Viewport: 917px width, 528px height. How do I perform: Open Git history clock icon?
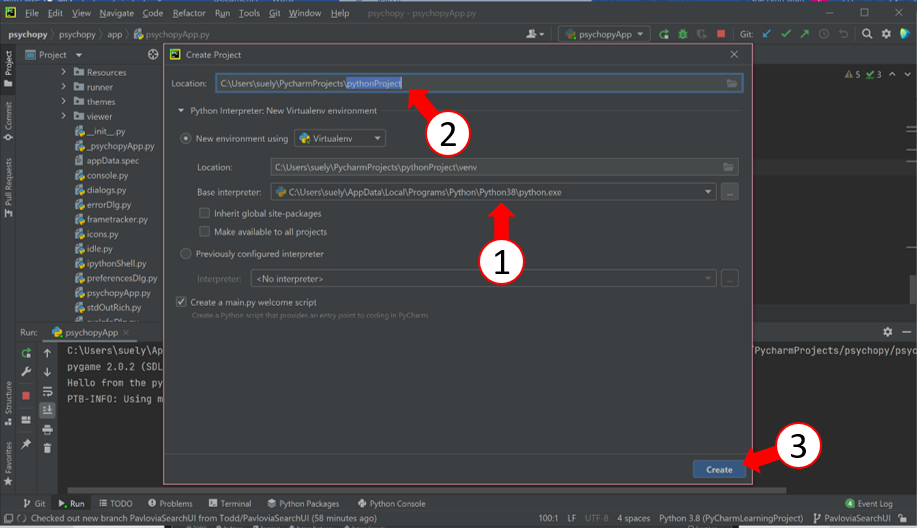(x=824, y=34)
